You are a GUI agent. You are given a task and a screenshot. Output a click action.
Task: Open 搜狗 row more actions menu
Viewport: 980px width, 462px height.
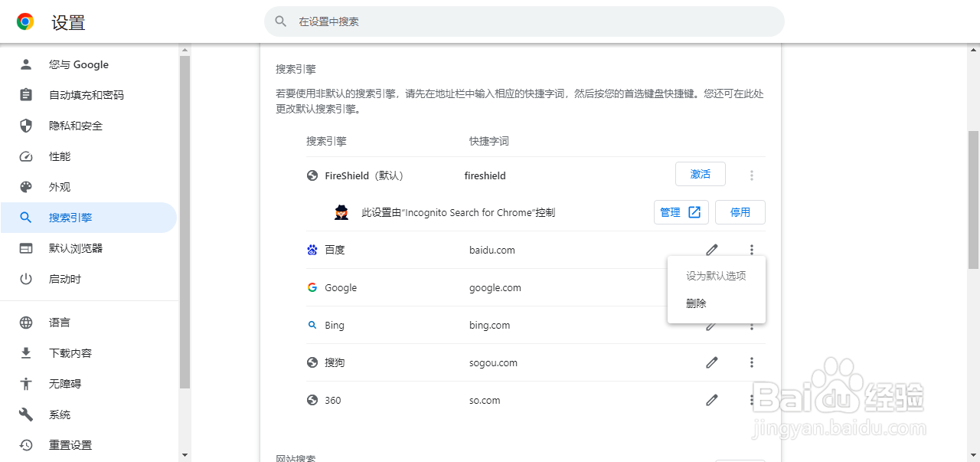752,362
